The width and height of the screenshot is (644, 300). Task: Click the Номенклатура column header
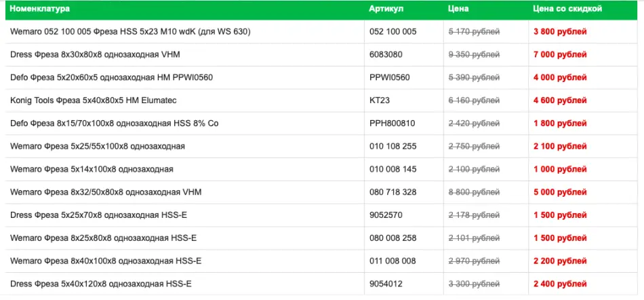pos(40,9)
